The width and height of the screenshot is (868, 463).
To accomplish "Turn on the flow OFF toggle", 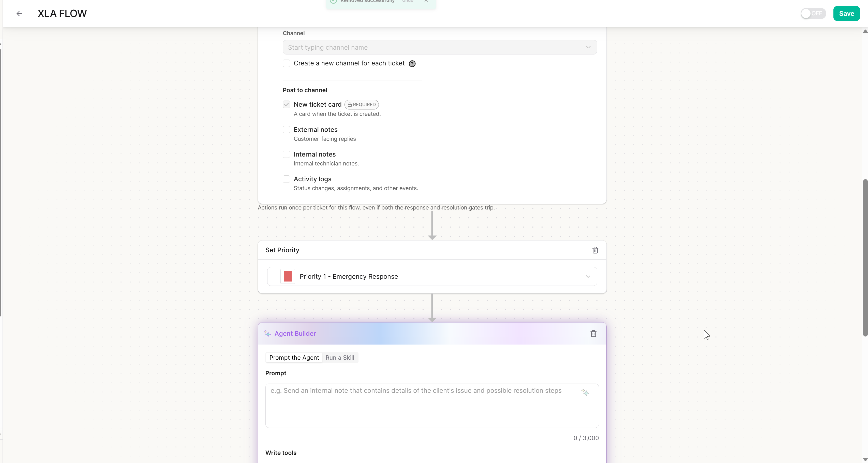I will 813,13.
